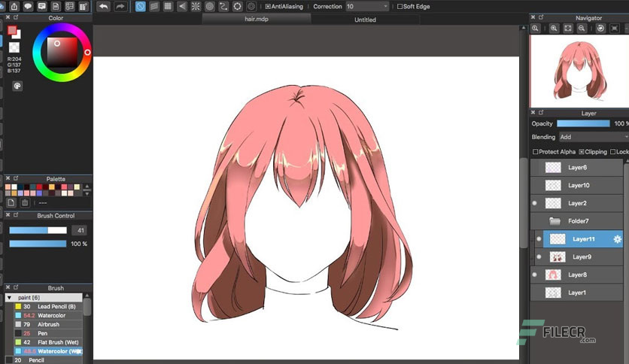Viewport: 629px width, 364px height.
Task: Click the Navigator zoom in icon
Action: point(554,28)
